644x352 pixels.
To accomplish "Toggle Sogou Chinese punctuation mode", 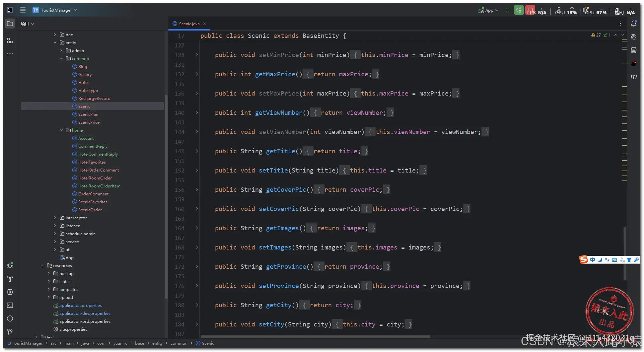I will pos(607,260).
